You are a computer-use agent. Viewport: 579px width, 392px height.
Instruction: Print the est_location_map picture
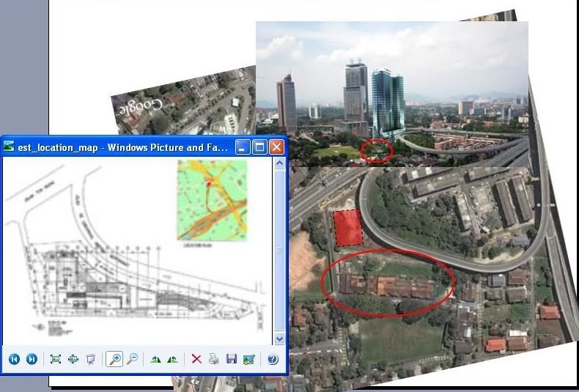click(x=214, y=359)
